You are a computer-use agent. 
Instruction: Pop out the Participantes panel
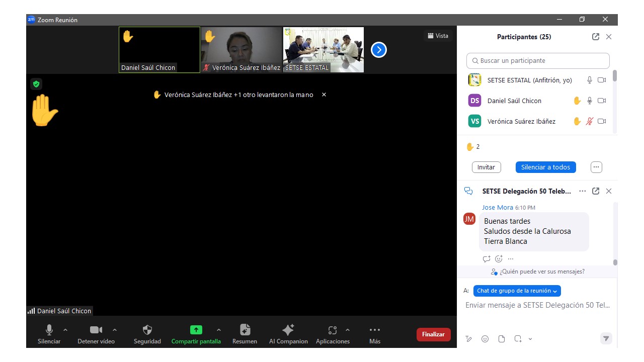(596, 37)
